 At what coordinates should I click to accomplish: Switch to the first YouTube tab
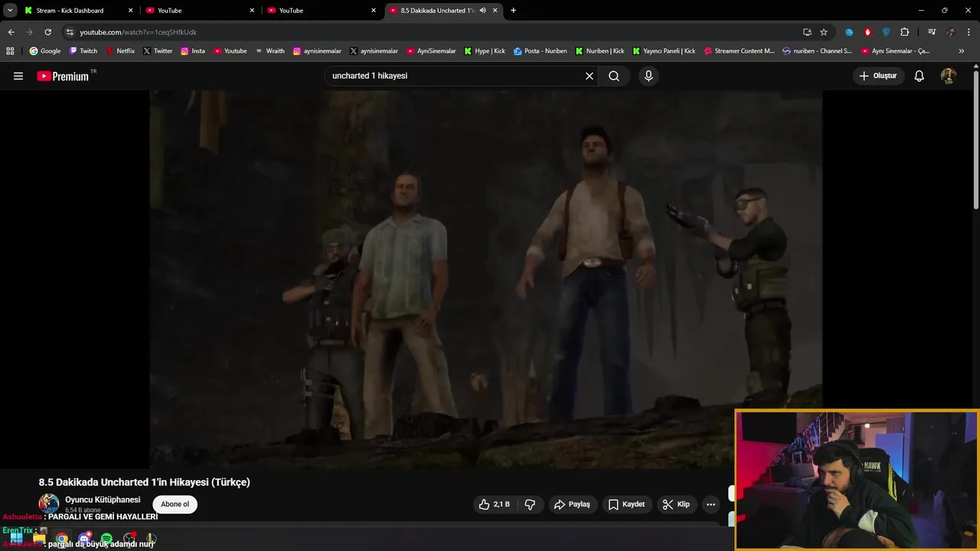pos(201,11)
